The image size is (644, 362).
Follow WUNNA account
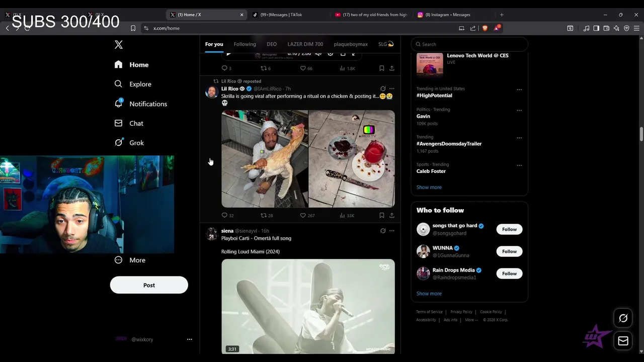tap(509, 251)
